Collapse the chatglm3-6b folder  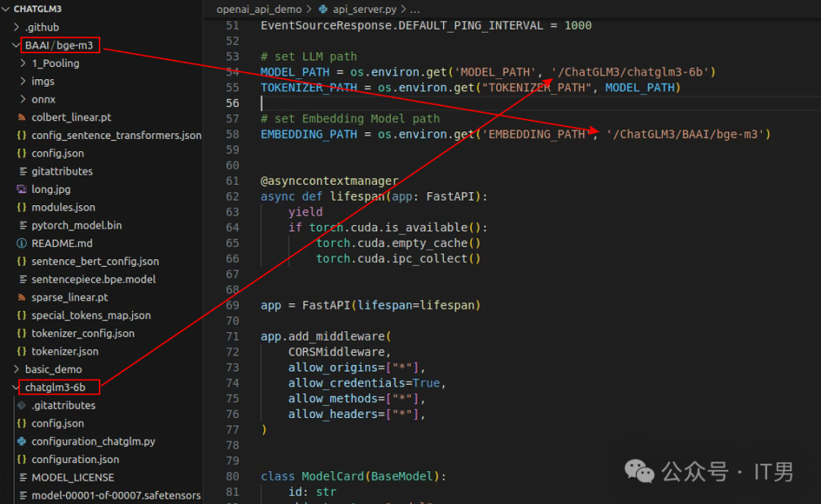point(16,388)
